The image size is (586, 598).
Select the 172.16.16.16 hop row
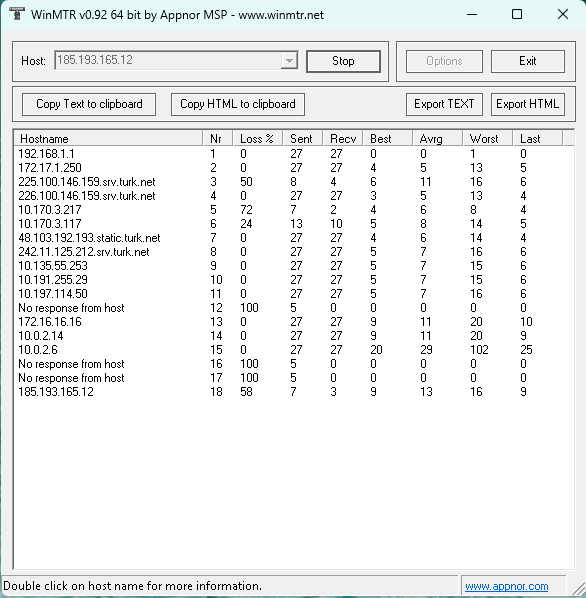pyautogui.click(x=294, y=322)
